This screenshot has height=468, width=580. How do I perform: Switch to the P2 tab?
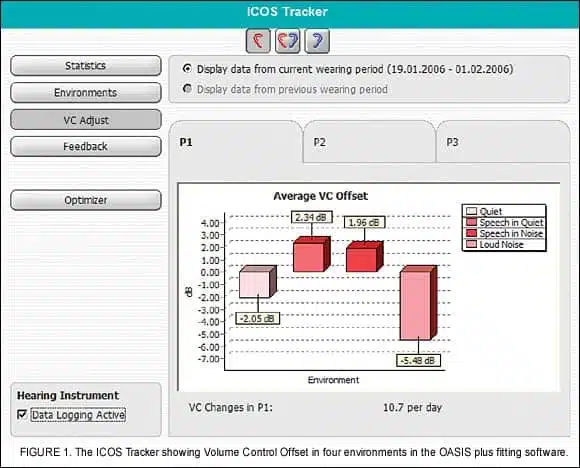point(369,142)
